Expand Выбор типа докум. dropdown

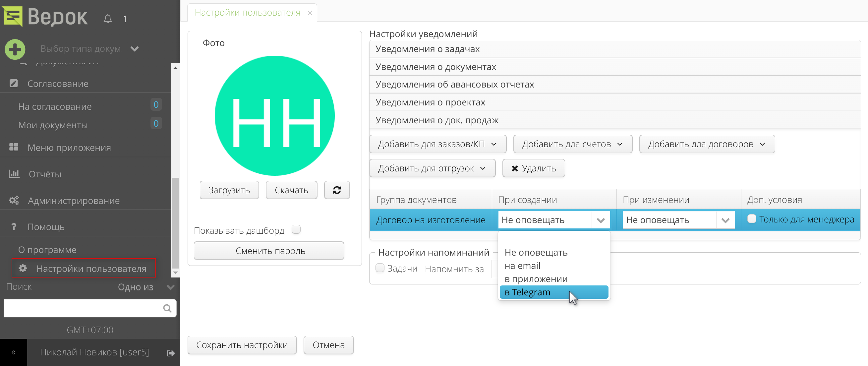(x=135, y=49)
